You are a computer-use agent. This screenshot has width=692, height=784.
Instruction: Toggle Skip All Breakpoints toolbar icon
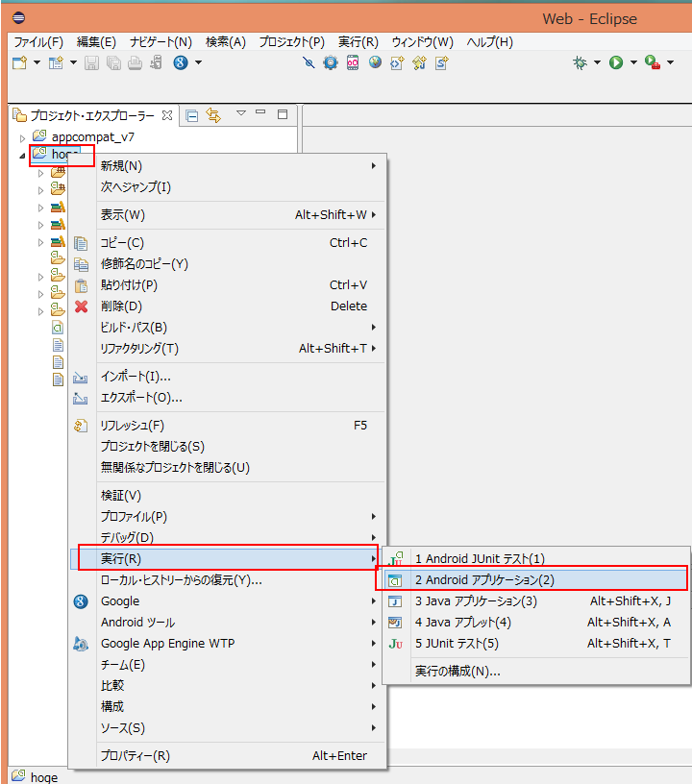tap(309, 62)
